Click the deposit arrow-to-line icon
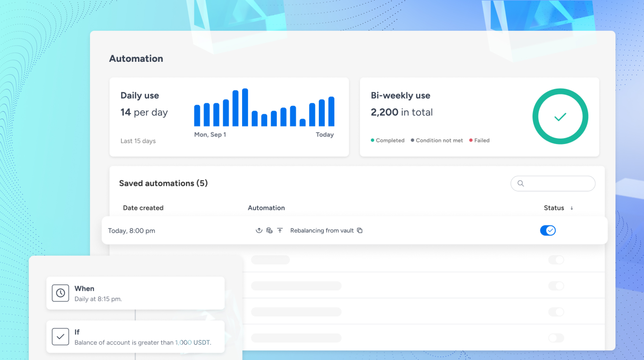644x360 pixels. tap(280, 231)
